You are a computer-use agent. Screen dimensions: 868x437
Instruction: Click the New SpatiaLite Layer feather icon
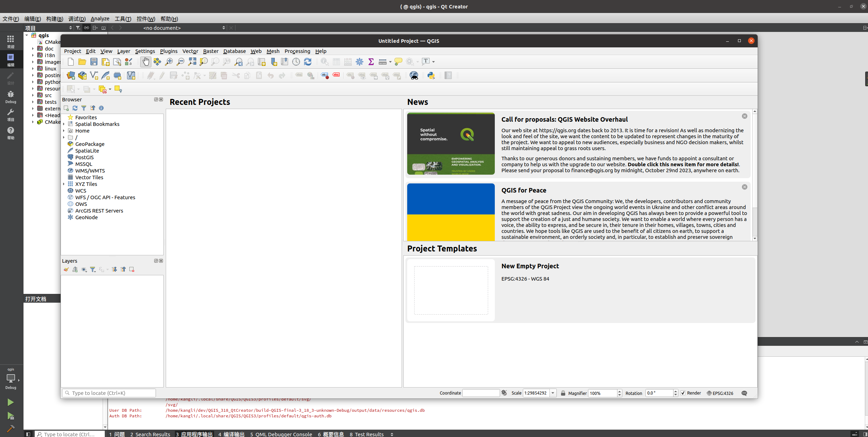coord(105,75)
